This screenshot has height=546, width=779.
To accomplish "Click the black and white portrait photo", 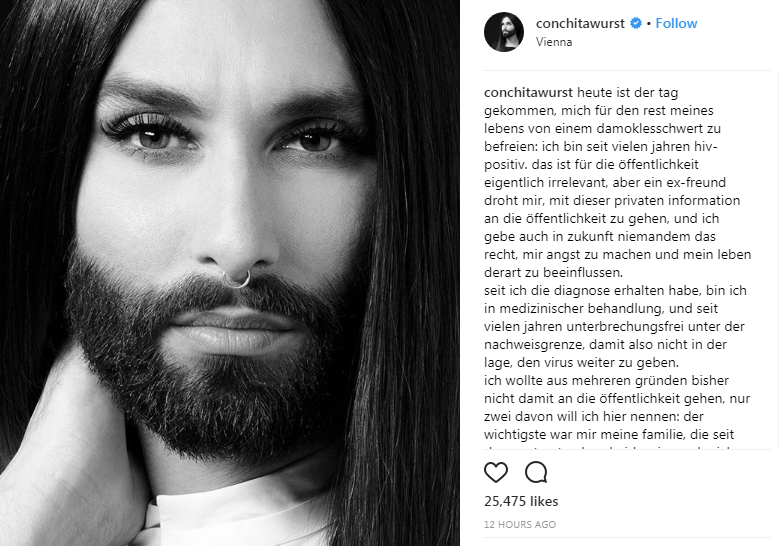I will [230, 273].
